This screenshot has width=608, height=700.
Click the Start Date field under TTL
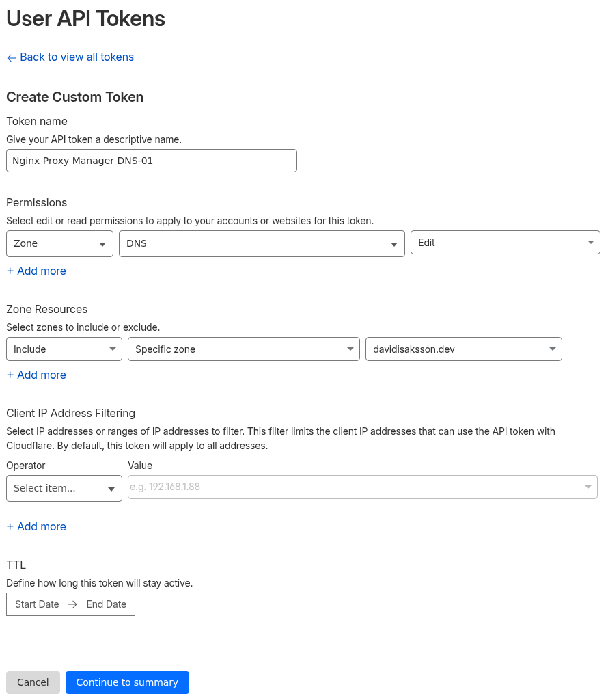[37, 604]
